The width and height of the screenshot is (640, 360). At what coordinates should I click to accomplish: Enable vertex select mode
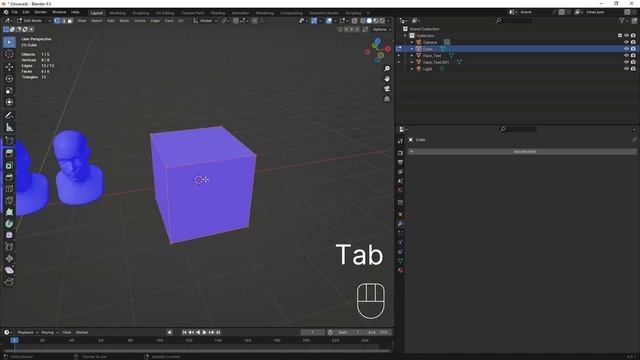(57, 20)
